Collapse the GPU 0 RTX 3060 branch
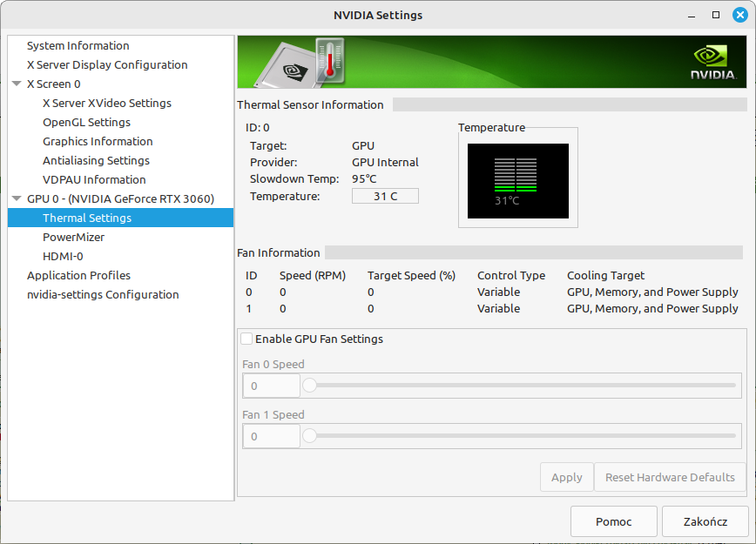 coord(17,198)
